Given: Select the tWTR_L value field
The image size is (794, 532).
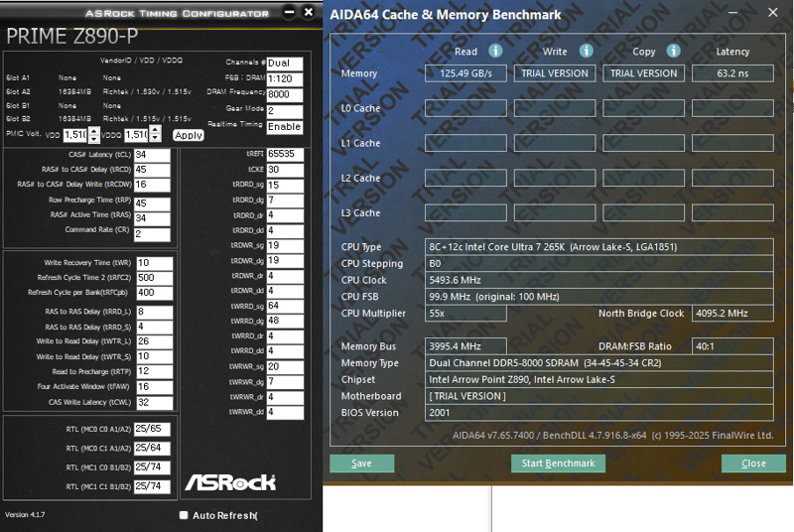Looking at the screenshot, I should click(x=155, y=341).
